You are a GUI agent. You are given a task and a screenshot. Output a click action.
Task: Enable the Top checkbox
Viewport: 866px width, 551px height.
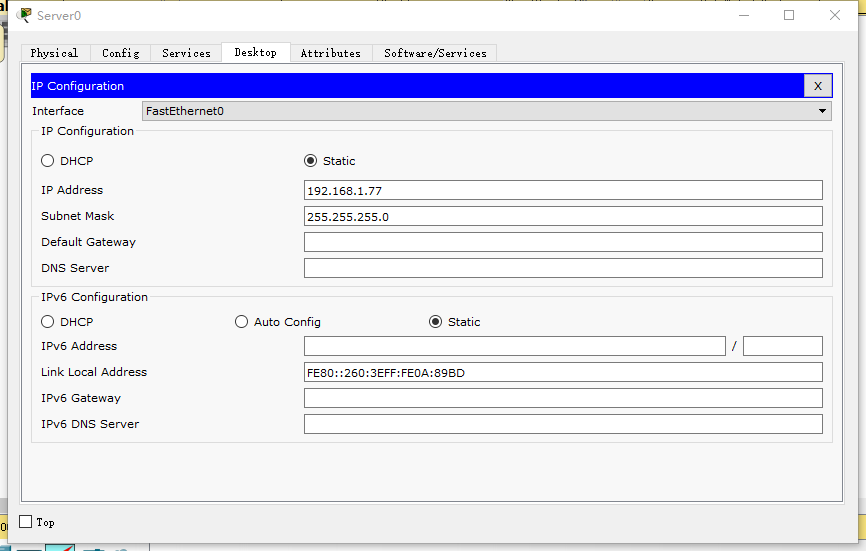click(x=25, y=522)
